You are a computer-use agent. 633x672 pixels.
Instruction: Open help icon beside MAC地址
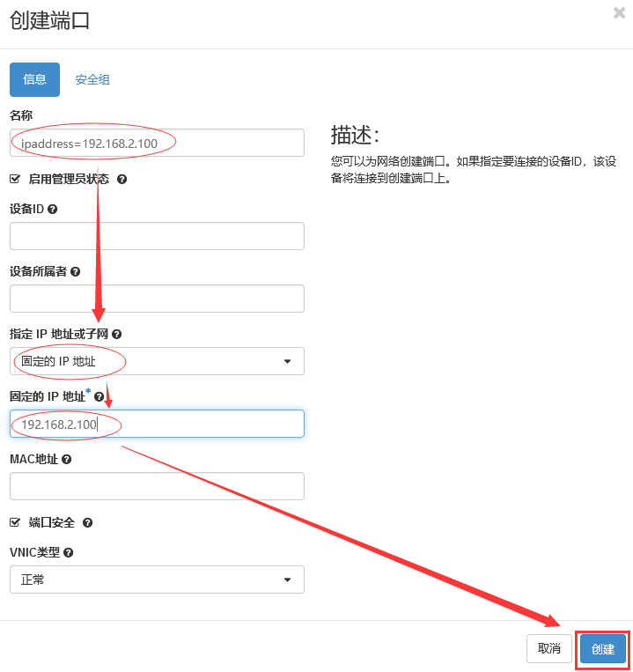[66, 460]
